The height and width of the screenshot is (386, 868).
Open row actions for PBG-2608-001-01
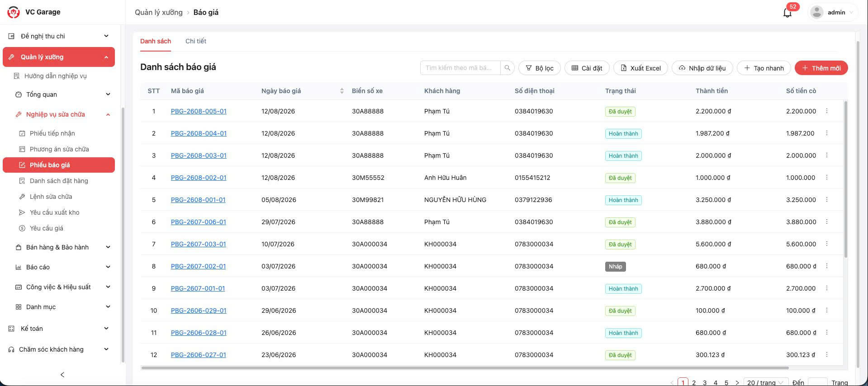827,199
